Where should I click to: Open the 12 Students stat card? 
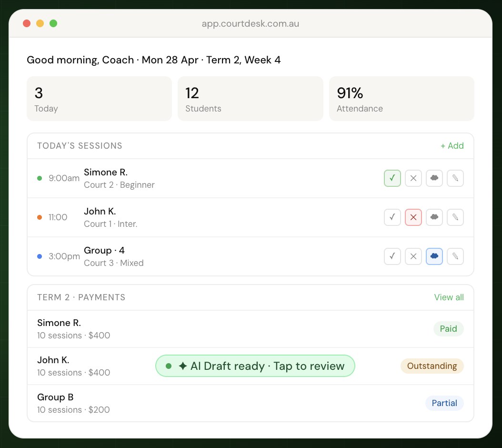pyautogui.click(x=251, y=99)
